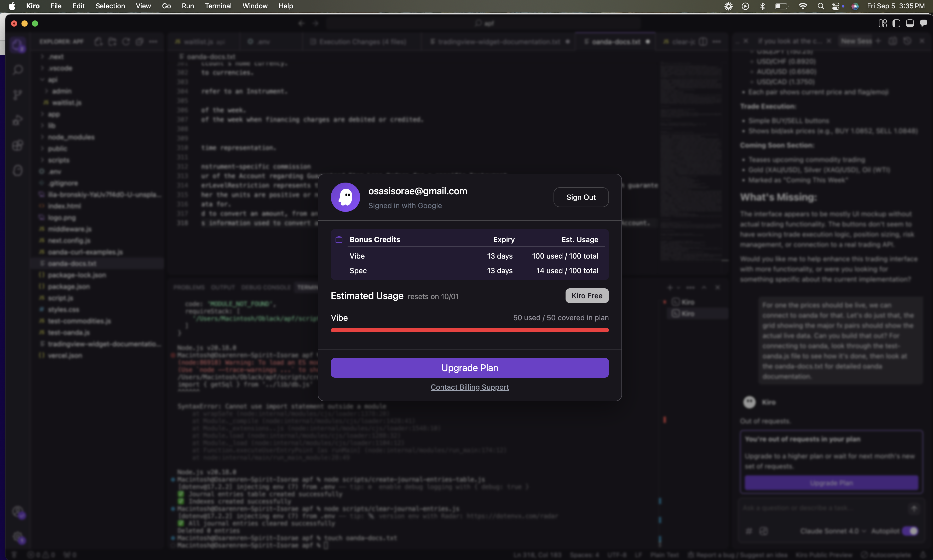Open Search in the activity bar

(18, 69)
